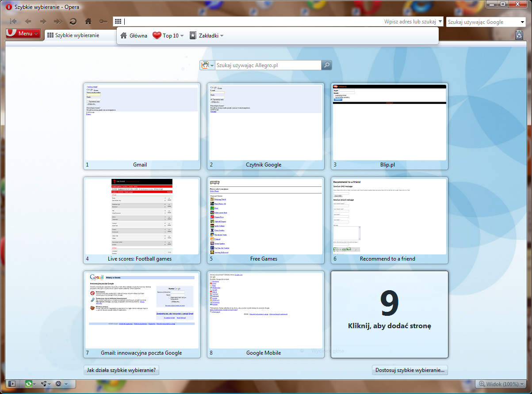Screen dimensions: 532x394
Task: Click the Opera Unite icon in the status bar
Action: (x=43, y=384)
